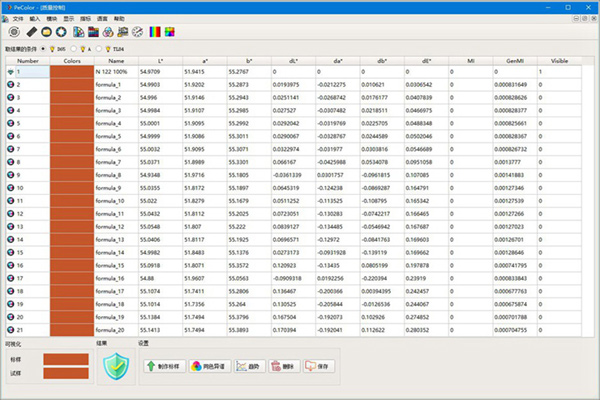600x400 pixels.
Task: Open the 文件 menu
Action: click(x=17, y=18)
